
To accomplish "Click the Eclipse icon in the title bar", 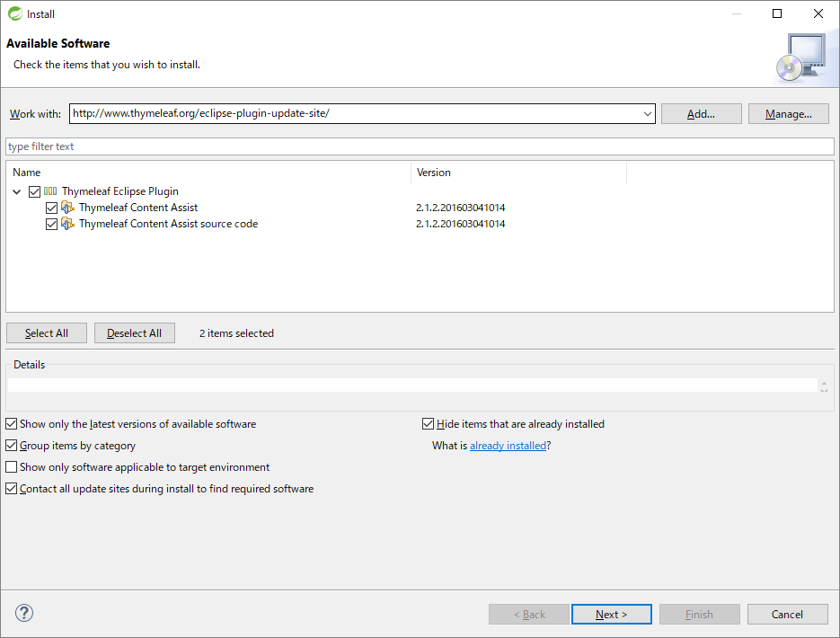I will 15,13.
